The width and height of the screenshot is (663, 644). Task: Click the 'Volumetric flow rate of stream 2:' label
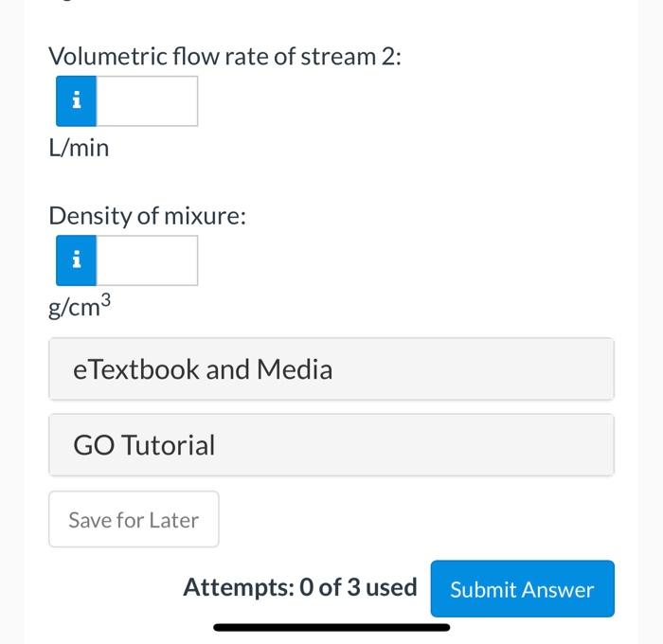point(225,57)
